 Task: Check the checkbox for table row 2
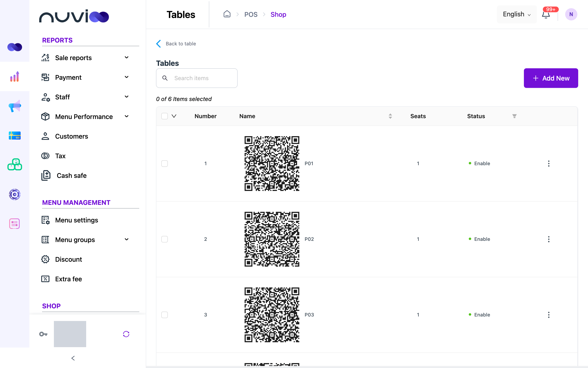tap(165, 239)
